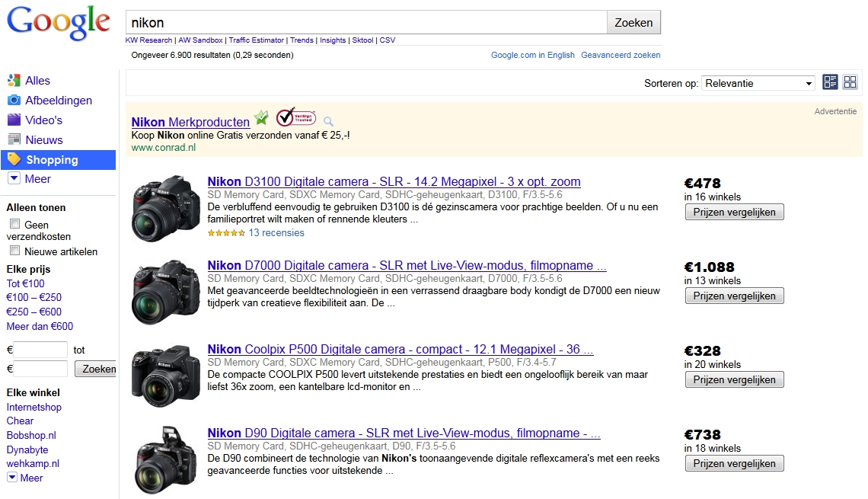
Task: Read the 13 recensies reviews
Action: tap(276, 232)
